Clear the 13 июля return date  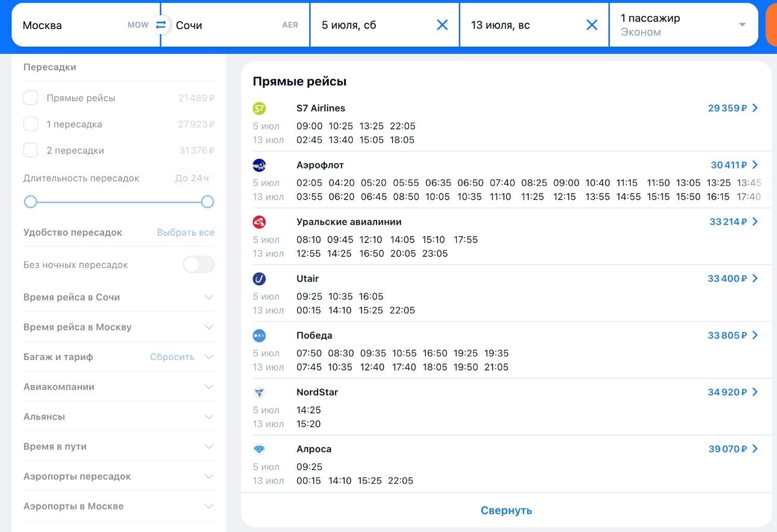click(x=592, y=25)
